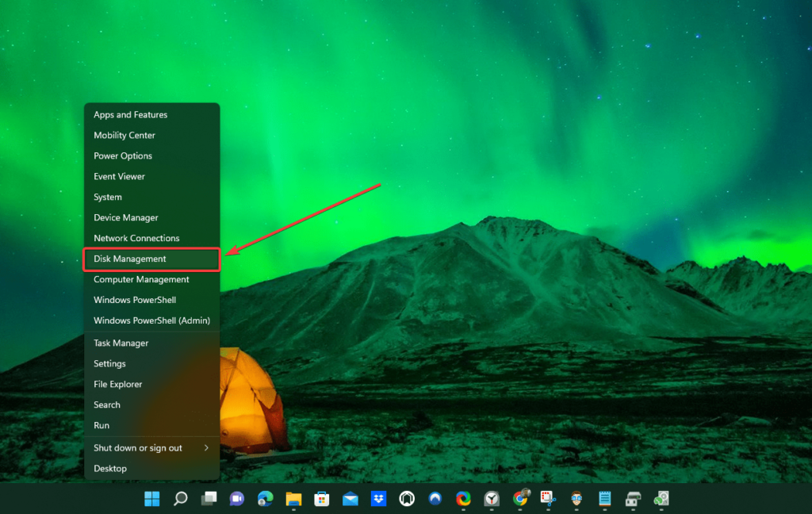Choose Windows PowerShell (Admin) entry
The image size is (812, 514).
click(x=151, y=321)
